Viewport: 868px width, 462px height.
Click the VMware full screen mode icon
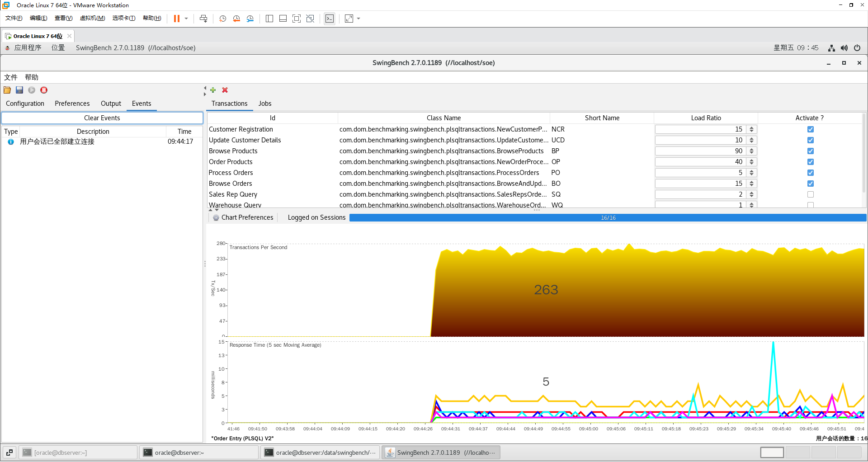[x=297, y=19]
